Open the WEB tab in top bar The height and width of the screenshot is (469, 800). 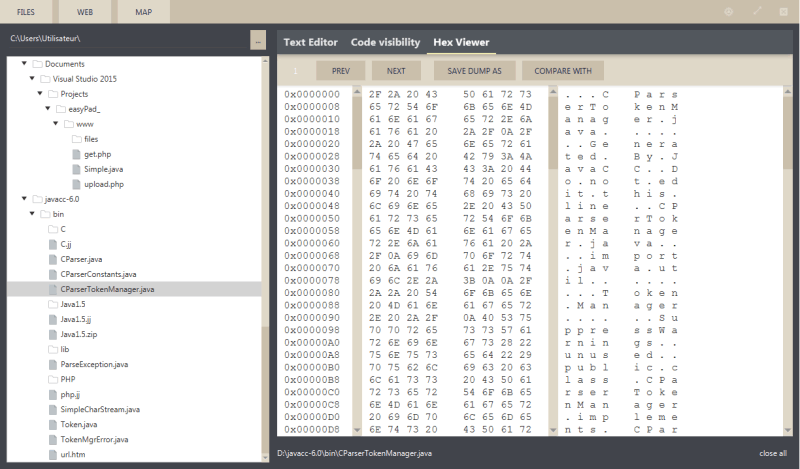[85, 11]
